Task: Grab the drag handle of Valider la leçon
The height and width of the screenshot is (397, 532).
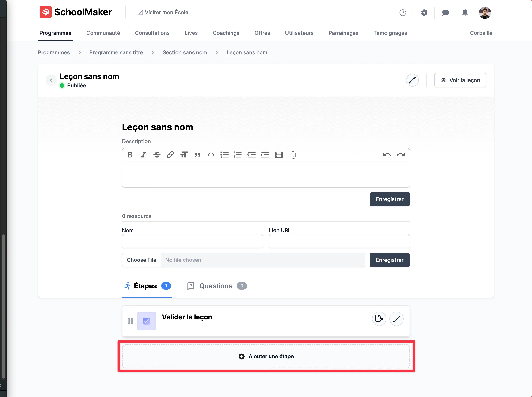Action: (130, 321)
